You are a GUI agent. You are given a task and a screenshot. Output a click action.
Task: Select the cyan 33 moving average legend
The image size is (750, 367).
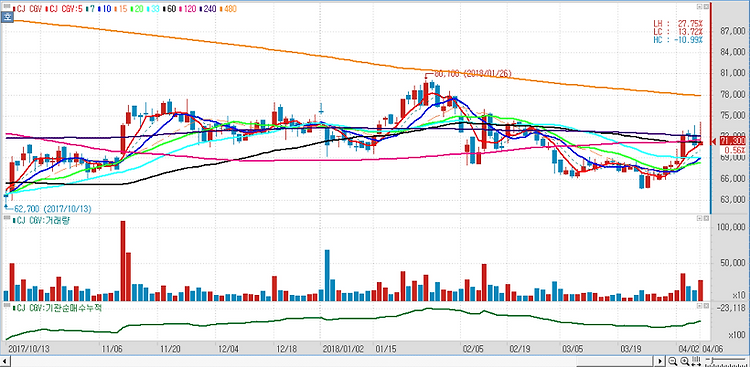click(x=154, y=9)
